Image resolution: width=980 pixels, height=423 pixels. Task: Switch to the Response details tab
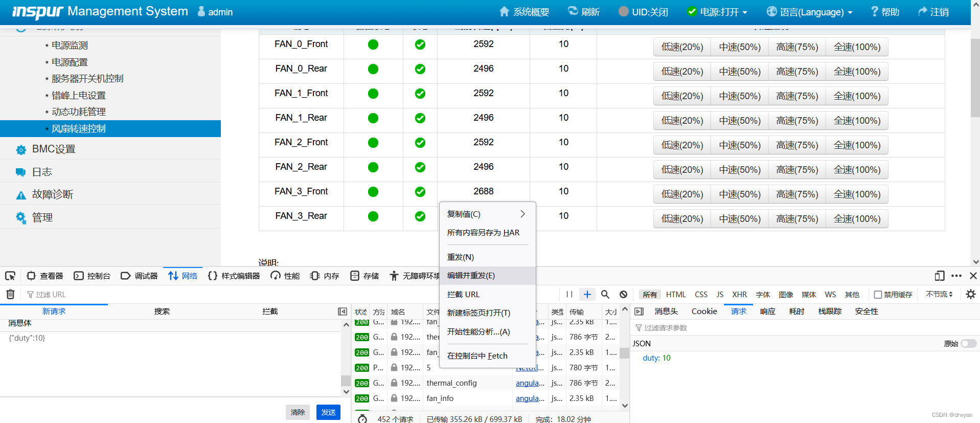click(767, 311)
